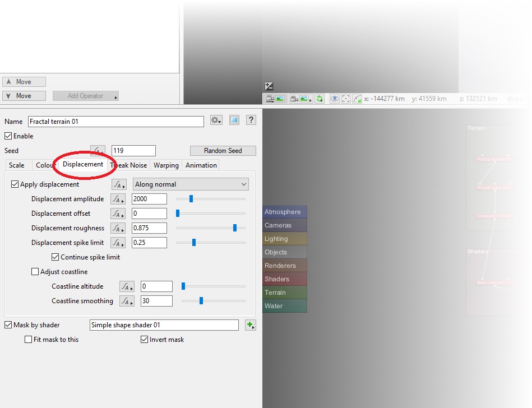Toggle the Apply displacement checkbox
Screen dimensions: 532x408
[15, 184]
